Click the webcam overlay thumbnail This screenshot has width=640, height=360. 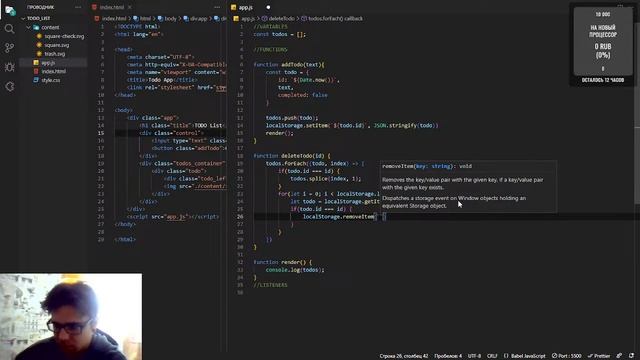tap(71, 317)
